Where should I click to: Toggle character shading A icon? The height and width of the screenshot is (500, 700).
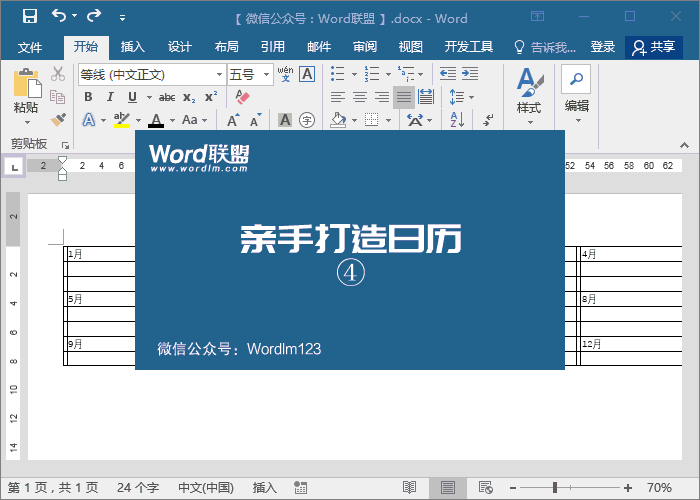tap(285, 120)
